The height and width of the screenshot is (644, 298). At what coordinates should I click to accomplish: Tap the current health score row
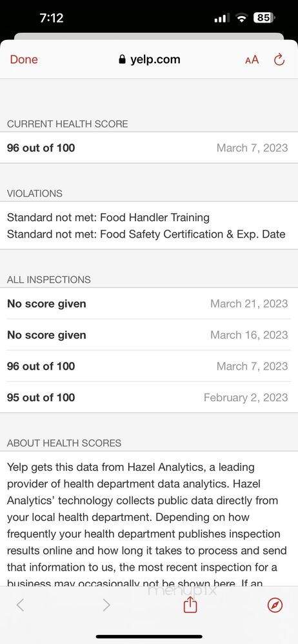click(149, 148)
